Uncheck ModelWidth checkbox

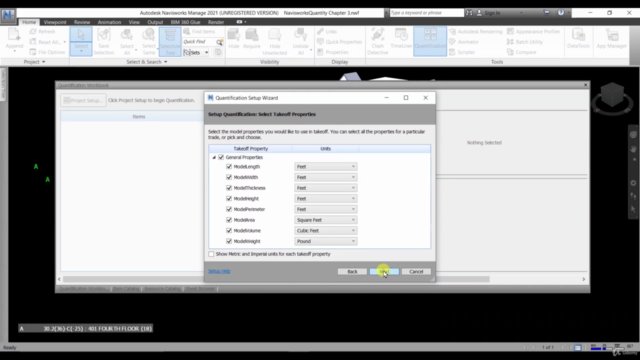click(229, 177)
